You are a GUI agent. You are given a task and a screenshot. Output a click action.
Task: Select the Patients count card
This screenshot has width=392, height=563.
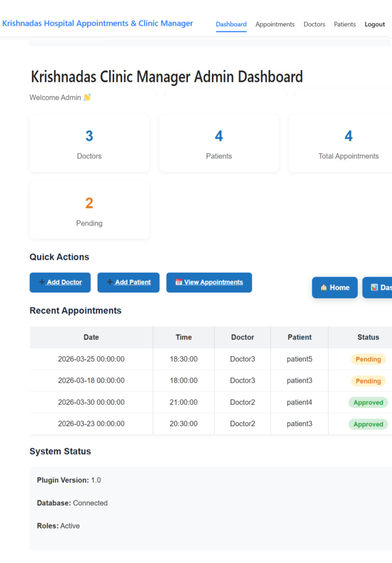[219, 143]
